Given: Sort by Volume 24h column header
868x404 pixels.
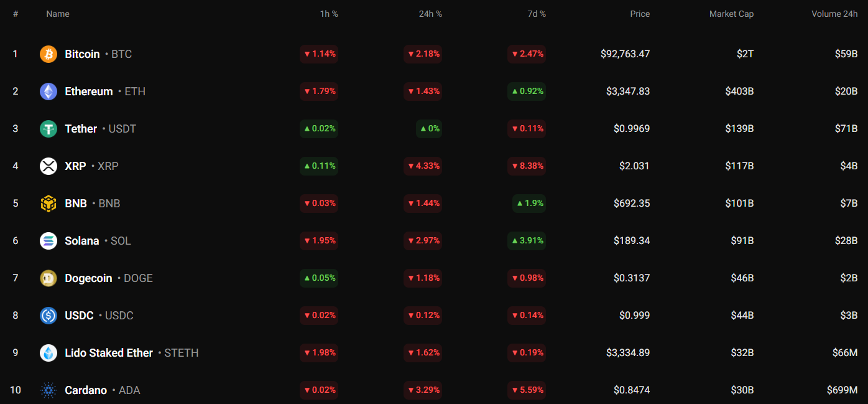Looking at the screenshot, I should coord(834,14).
